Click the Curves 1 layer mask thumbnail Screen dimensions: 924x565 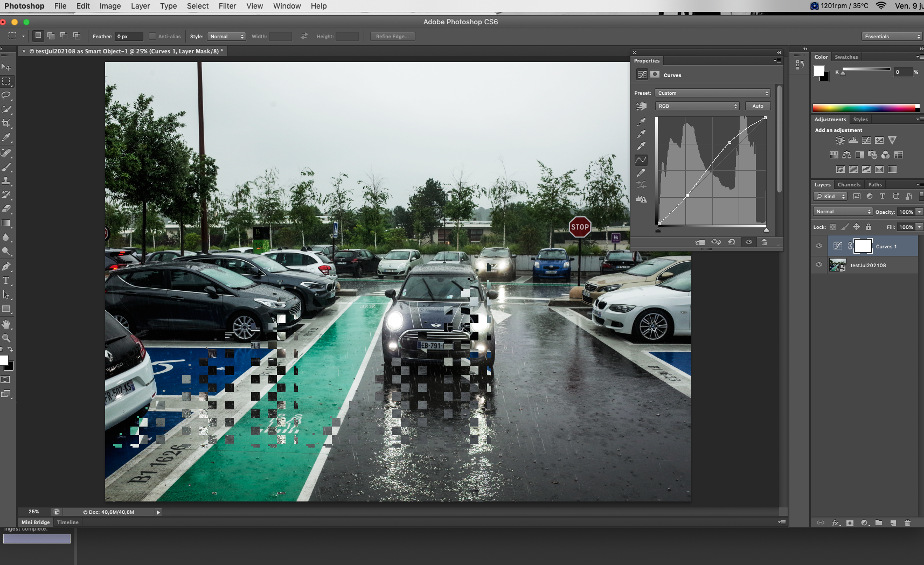click(864, 246)
